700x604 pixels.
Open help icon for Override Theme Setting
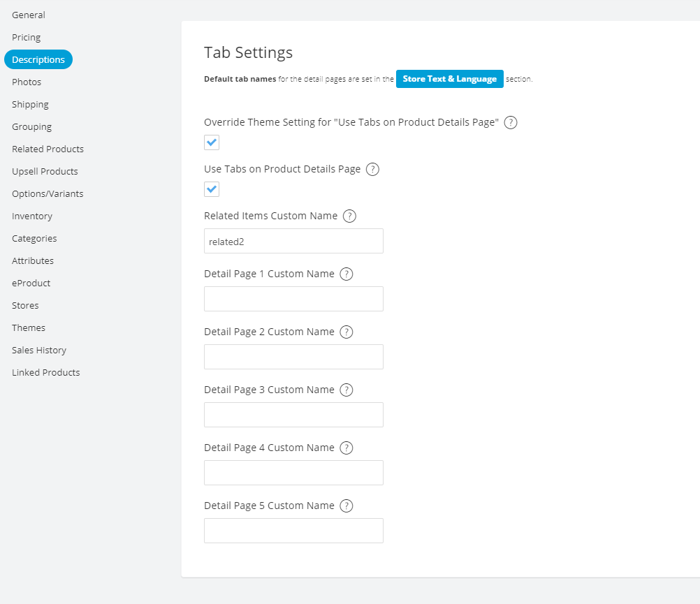510,122
